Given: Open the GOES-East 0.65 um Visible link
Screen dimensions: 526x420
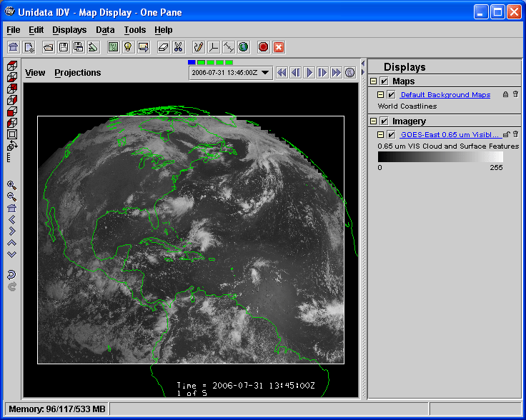Looking at the screenshot, I should tap(450, 134).
